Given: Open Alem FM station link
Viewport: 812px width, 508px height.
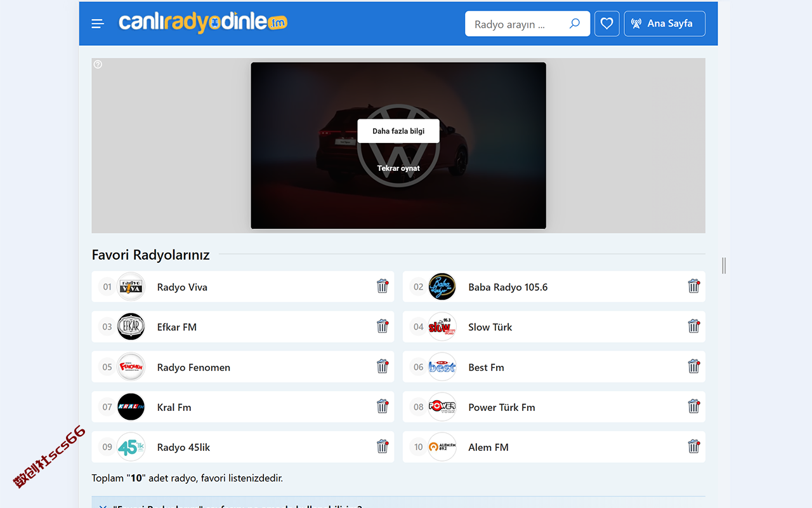Looking at the screenshot, I should point(488,447).
